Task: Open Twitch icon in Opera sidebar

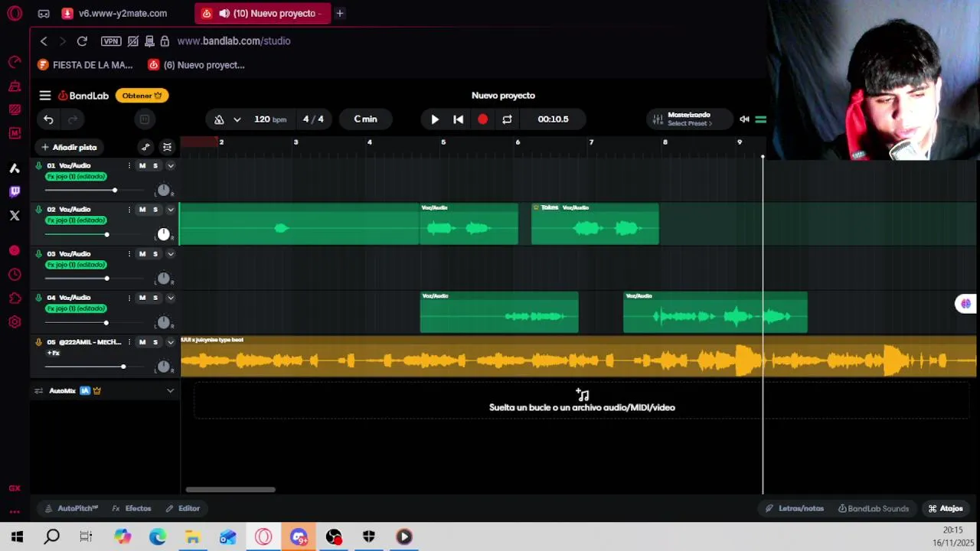Action: 15,192
